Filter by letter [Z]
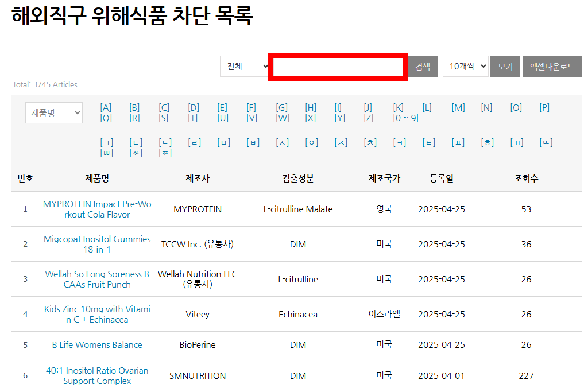The width and height of the screenshot is (588, 388). click(x=369, y=118)
